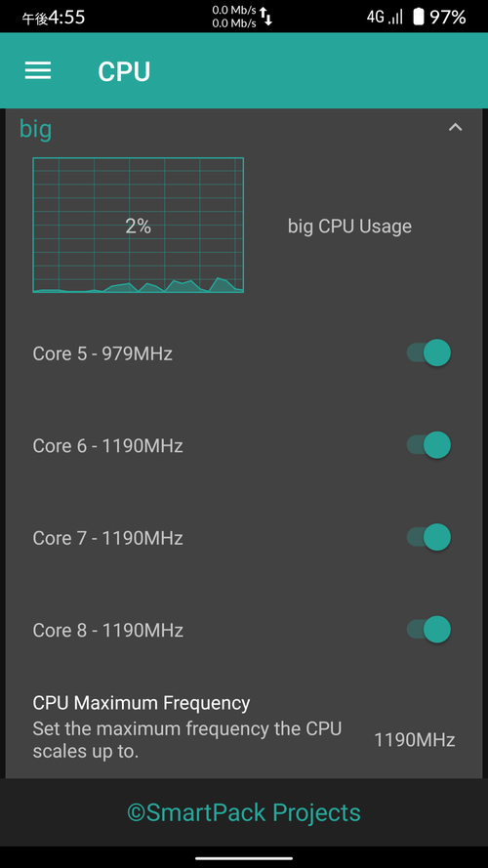Open CPU Maximum Frequency setting
The image size is (488, 868).
[x=244, y=727]
